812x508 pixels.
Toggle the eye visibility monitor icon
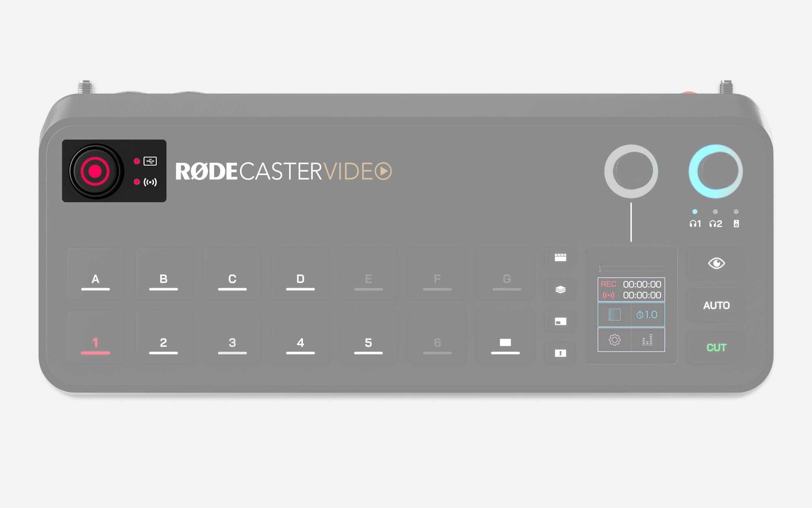click(x=715, y=263)
